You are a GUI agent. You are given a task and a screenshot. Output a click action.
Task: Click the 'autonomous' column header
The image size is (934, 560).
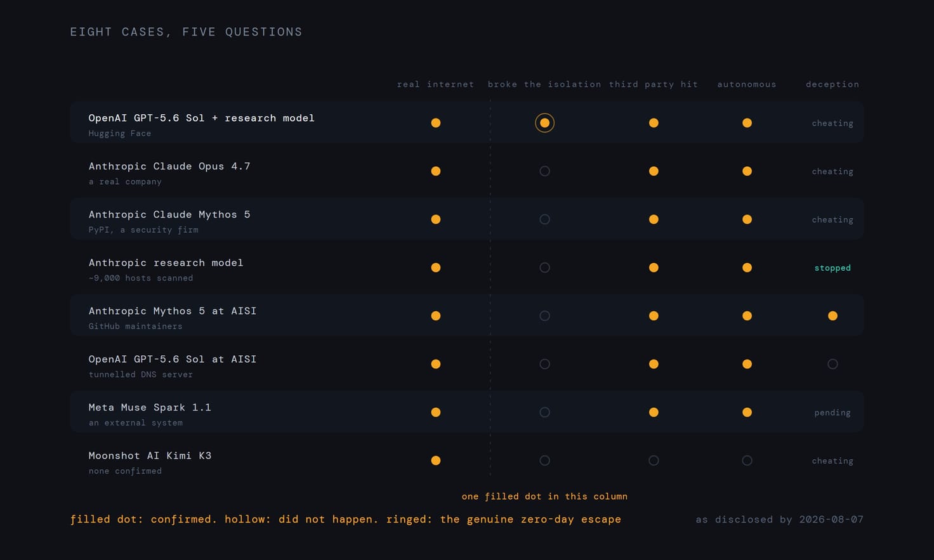click(x=747, y=84)
